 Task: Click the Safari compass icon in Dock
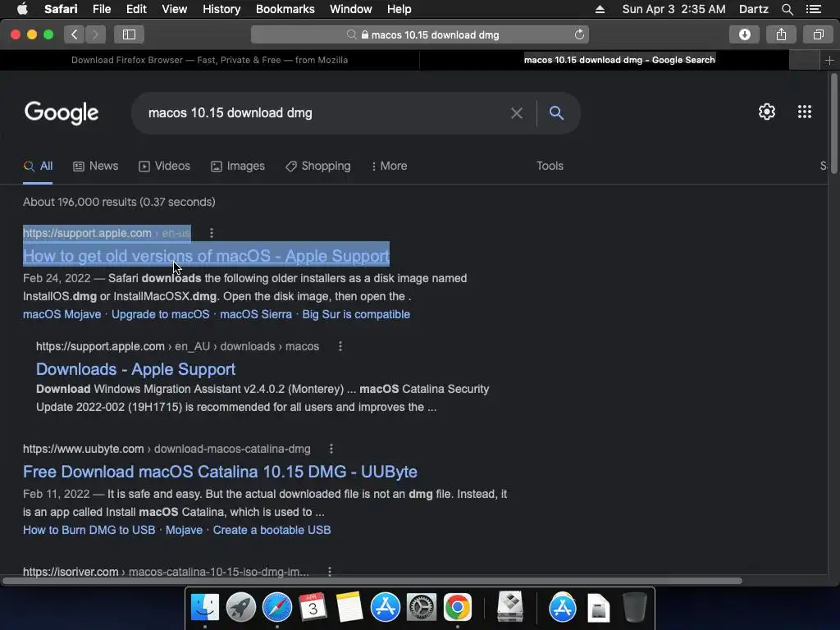277,608
